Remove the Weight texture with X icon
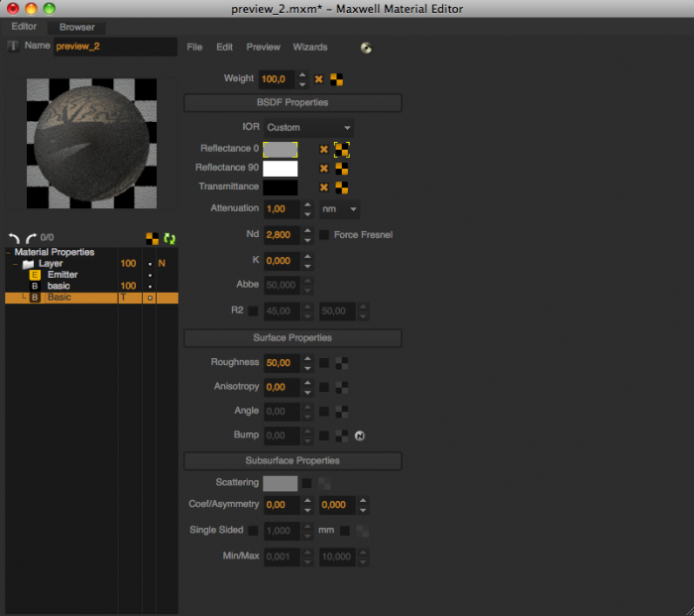The image size is (694, 616). click(318, 79)
